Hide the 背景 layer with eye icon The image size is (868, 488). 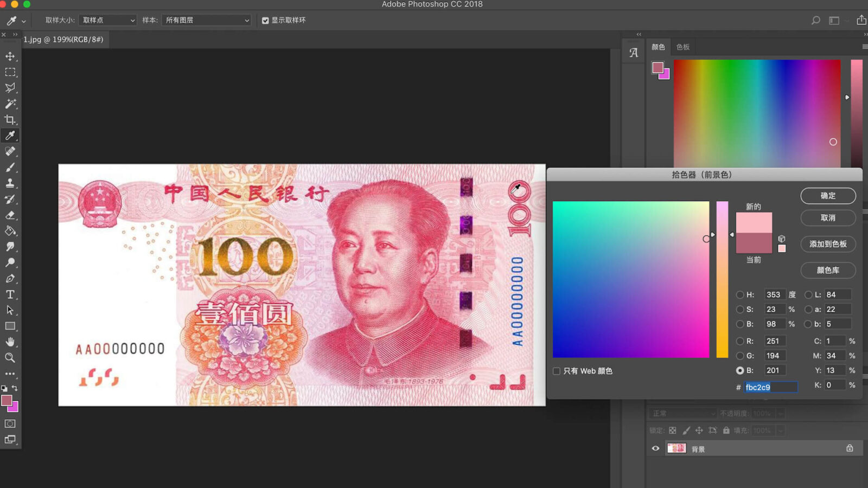[655, 448]
